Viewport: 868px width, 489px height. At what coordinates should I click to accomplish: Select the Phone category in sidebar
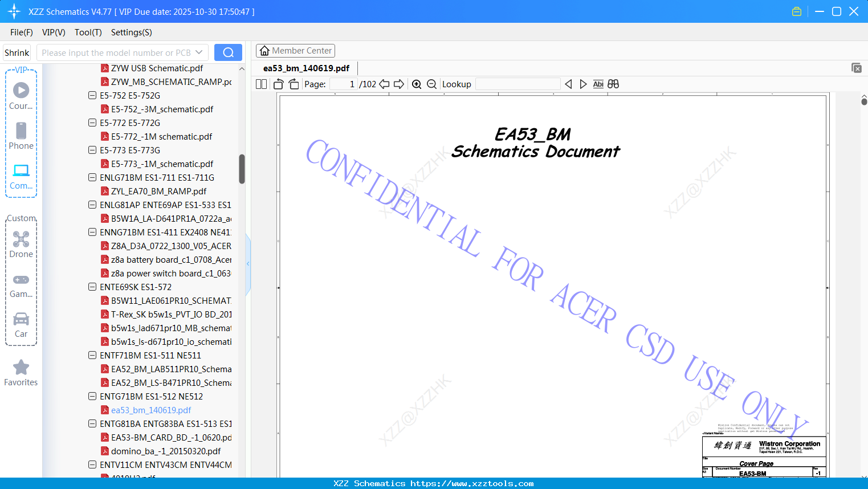tap(21, 136)
